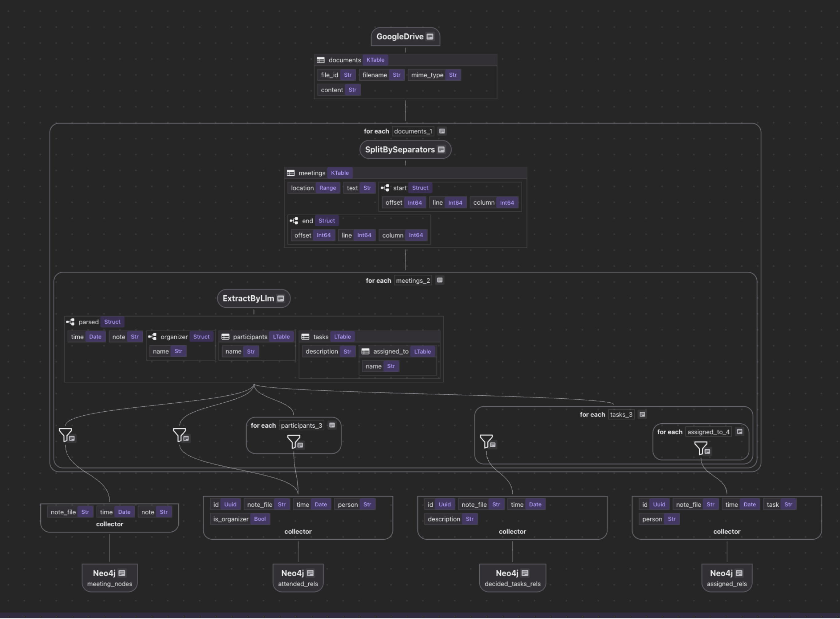Select the Neo4j assigned_rels target node

point(726,577)
